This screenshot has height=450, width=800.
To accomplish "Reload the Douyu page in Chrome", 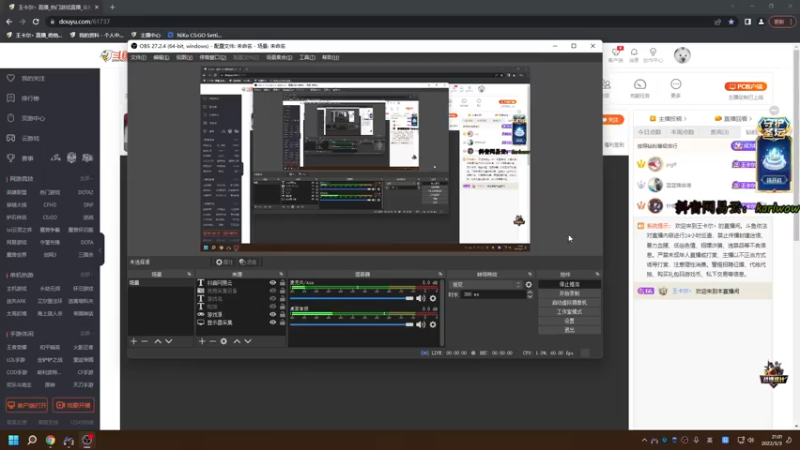I will [x=36, y=21].
